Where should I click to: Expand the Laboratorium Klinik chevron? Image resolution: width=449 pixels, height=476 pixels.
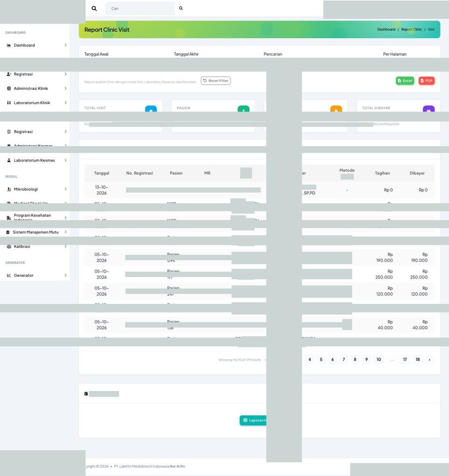(x=65, y=103)
